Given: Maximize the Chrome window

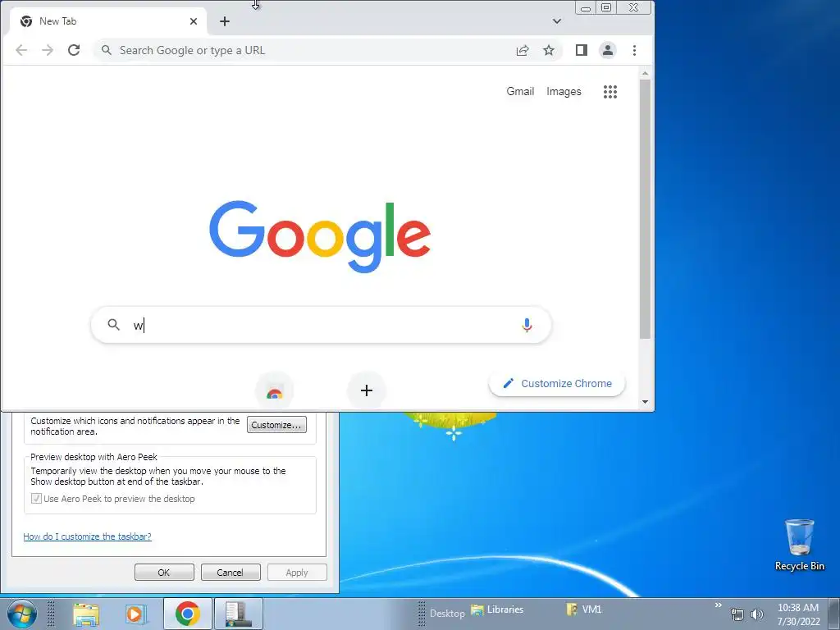Looking at the screenshot, I should click(606, 7).
